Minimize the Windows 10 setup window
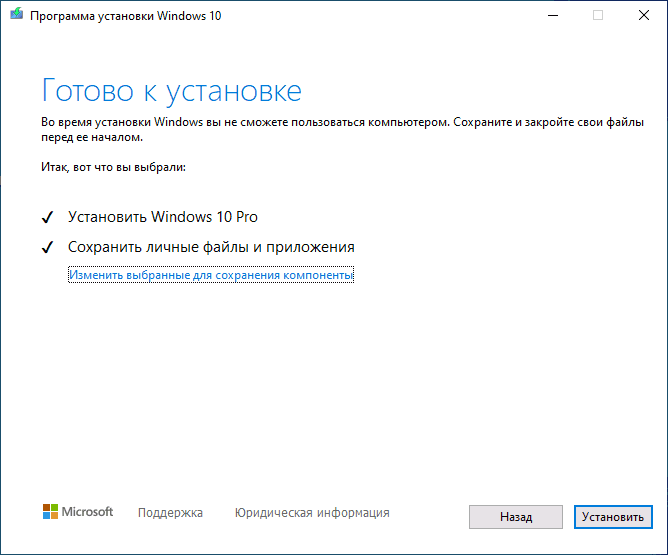Viewport: 668px width, 555px height. (553, 15)
